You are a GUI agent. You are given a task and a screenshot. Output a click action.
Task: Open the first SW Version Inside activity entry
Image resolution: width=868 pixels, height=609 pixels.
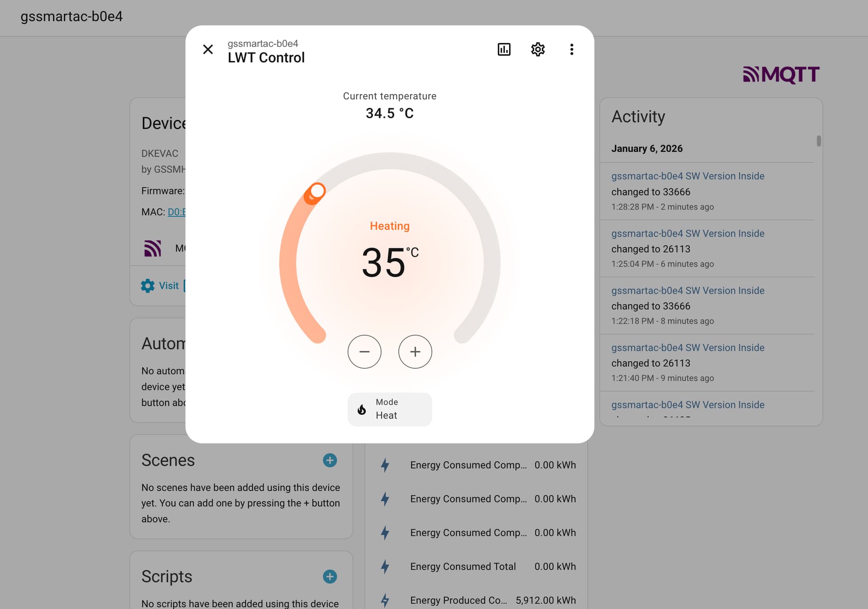(688, 176)
